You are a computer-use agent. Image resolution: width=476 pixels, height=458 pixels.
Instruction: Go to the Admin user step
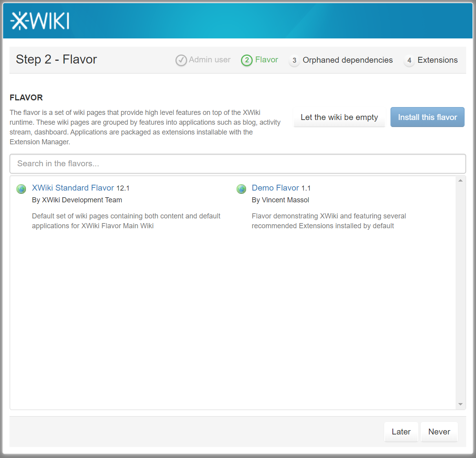pos(210,60)
